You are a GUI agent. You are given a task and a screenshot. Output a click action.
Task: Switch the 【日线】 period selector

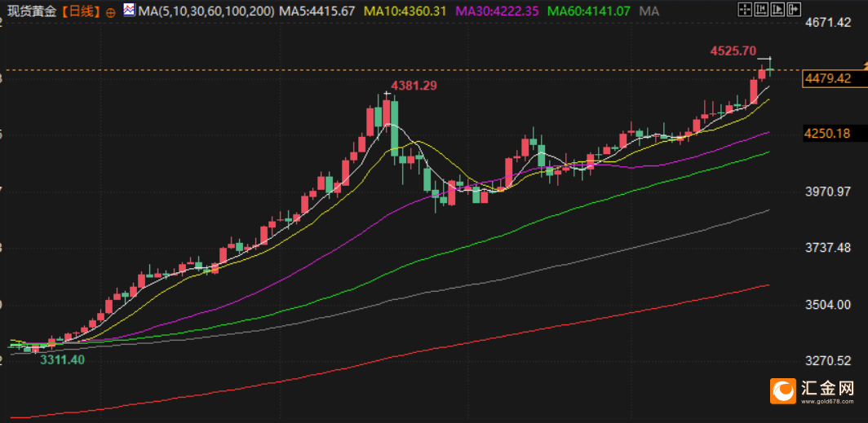80,11
